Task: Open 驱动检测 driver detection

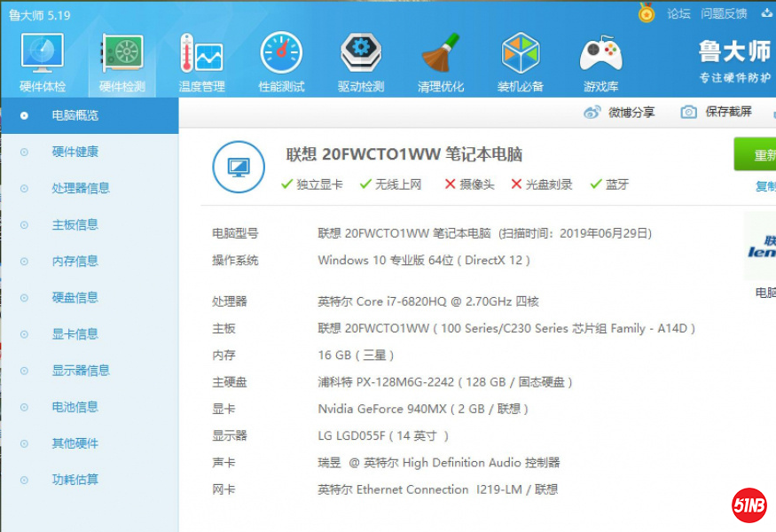Action: 361,56
